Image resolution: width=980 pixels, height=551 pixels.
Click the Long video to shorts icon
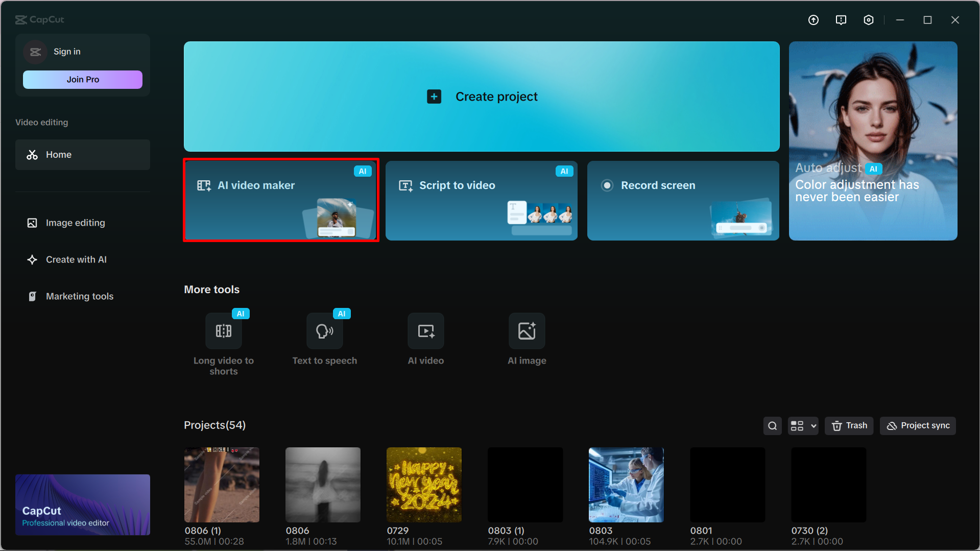coord(224,331)
